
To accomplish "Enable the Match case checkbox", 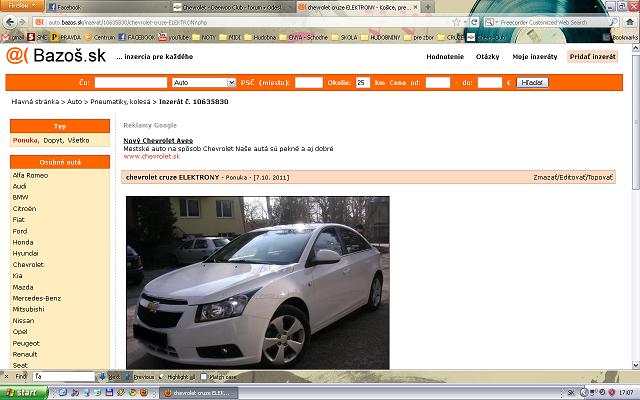I will 204,376.
